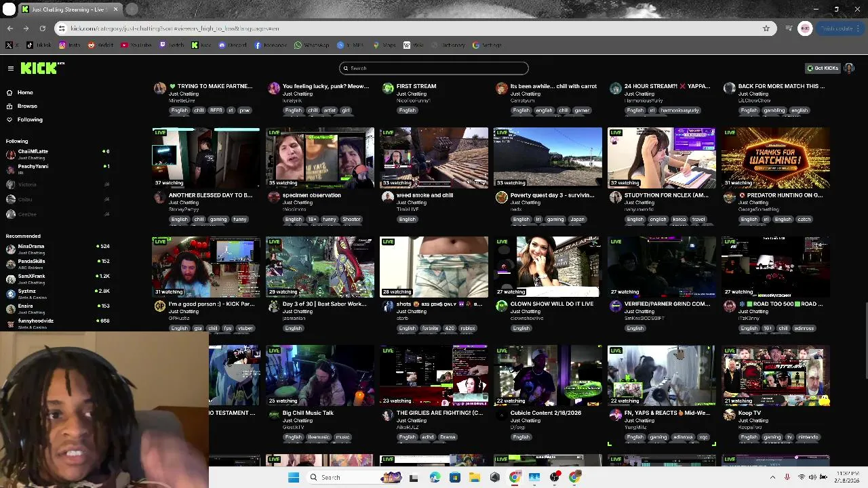Open the Facebook bookmark
The image size is (868, 488).
[x=271, y=45]
